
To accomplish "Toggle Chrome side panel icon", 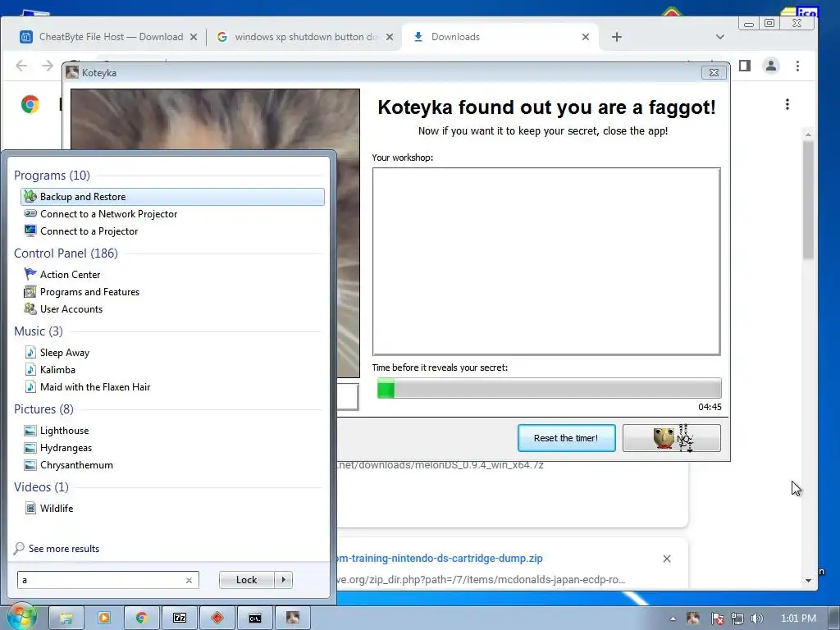I will [745, 66].
